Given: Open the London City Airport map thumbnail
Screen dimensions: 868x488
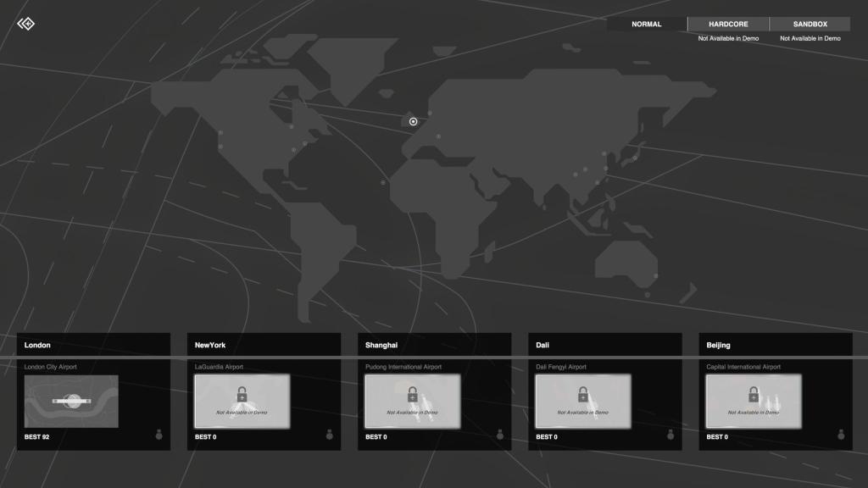Looking at the screenshot, I should 71,402.
